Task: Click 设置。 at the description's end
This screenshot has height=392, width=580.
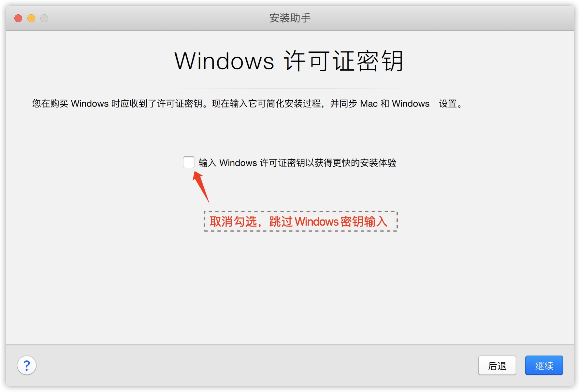Action: pyautogui.click(x=451, y=104)
